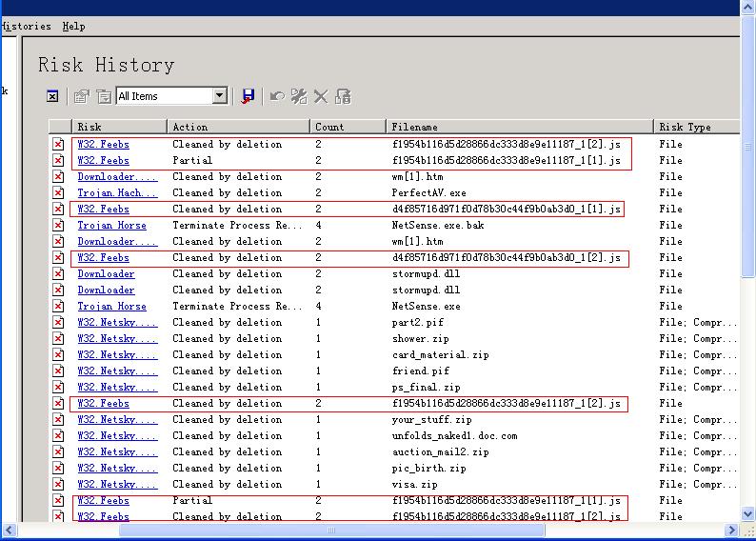756x541 pixels.
Task: Click the Downloader link for first stormupd.dll
Action: [106, 274]
